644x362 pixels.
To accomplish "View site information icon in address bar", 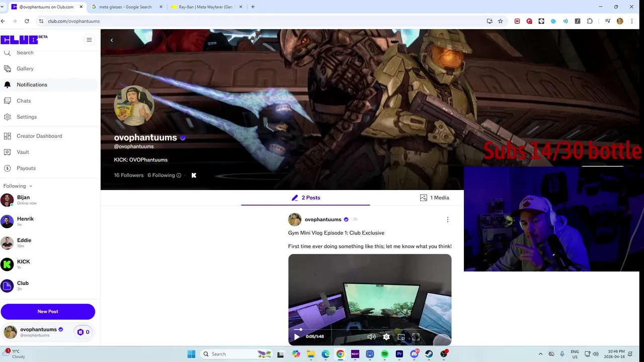I will pyautogui.click(x=41, y=21).
